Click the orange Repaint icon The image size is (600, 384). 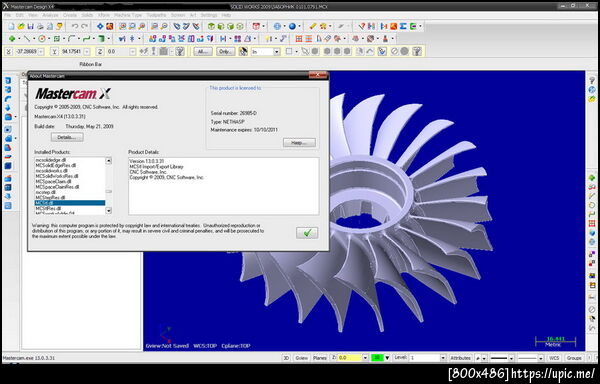click(x=109, y=26)
